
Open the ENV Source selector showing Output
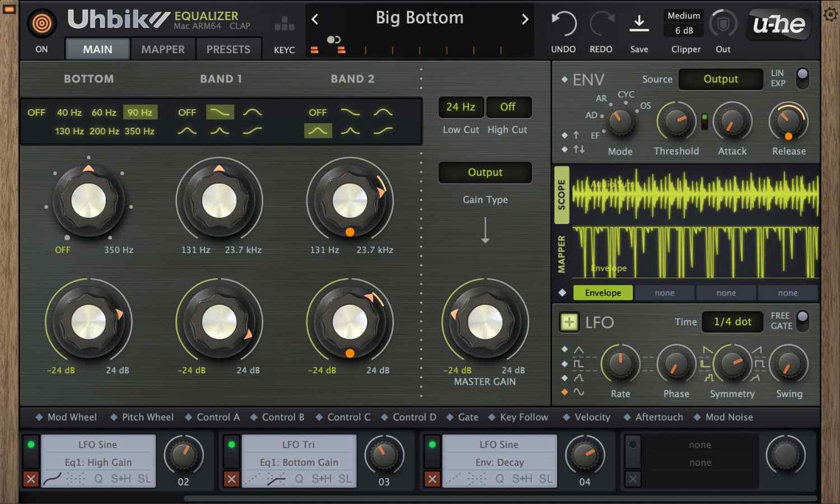pyautogui.click(x=721, y=79)
